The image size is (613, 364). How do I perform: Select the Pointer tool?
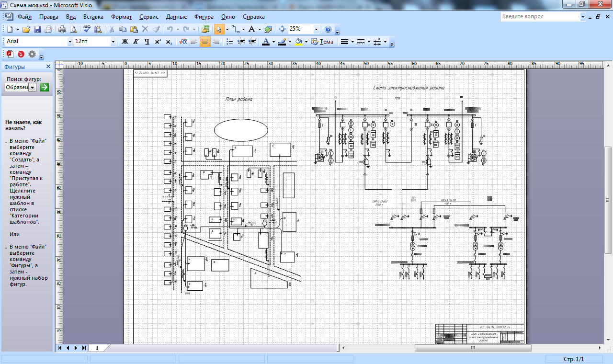[x=219, y=29]
